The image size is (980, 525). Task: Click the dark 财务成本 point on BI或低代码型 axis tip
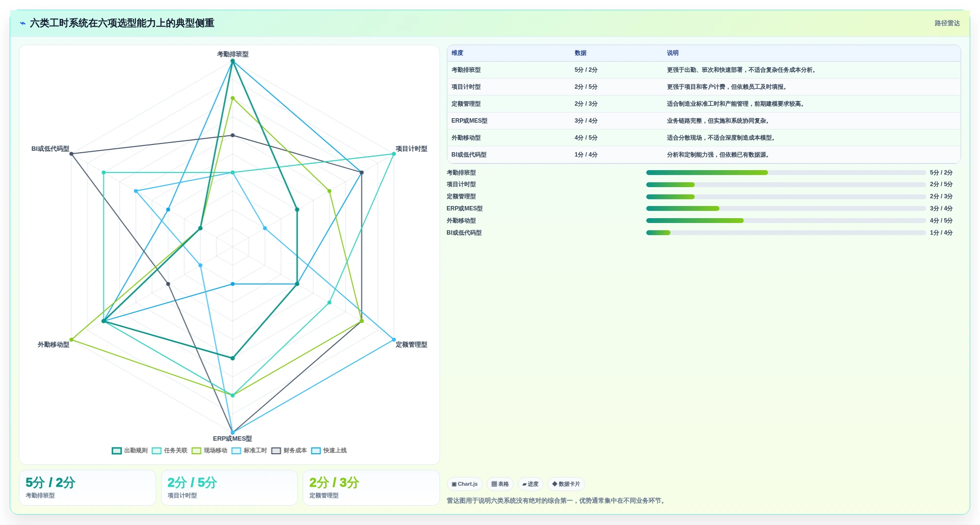click(x=71, y=154)
